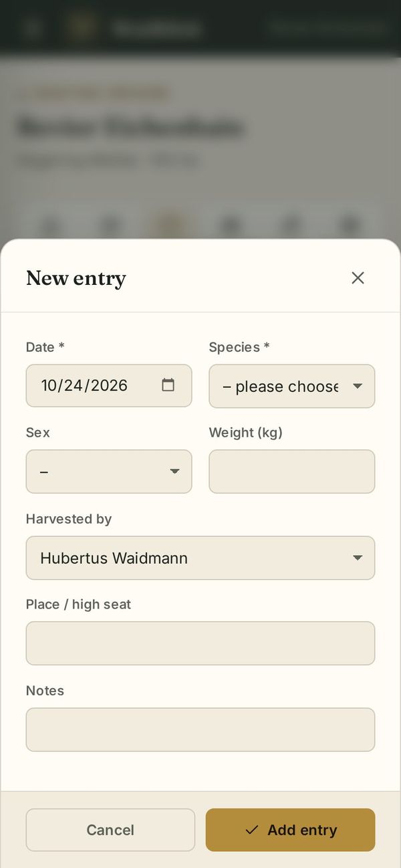Click the blurred app logo in header
The height and width of the screenshot is (868, 401).
81,28
